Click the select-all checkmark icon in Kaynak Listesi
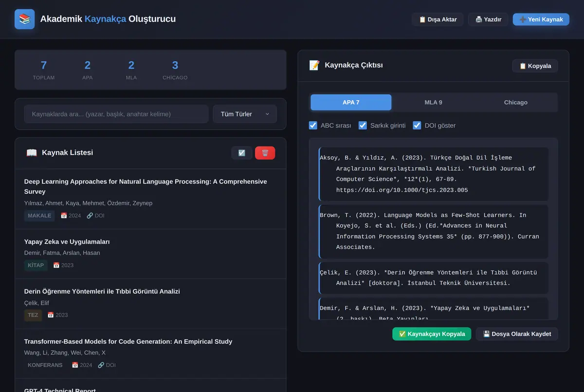This screenshot has width=584, height=392. coord(242,153)
